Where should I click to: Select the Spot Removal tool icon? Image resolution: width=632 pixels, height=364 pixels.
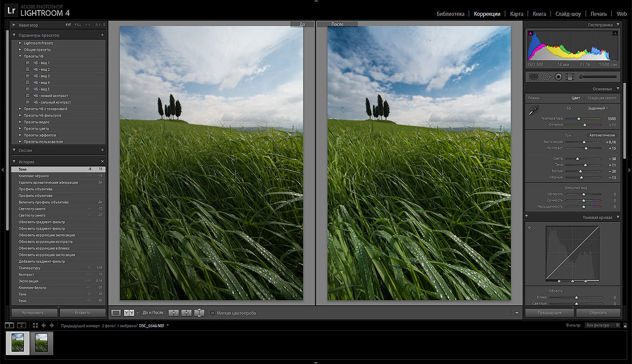[x=547, y=77]
